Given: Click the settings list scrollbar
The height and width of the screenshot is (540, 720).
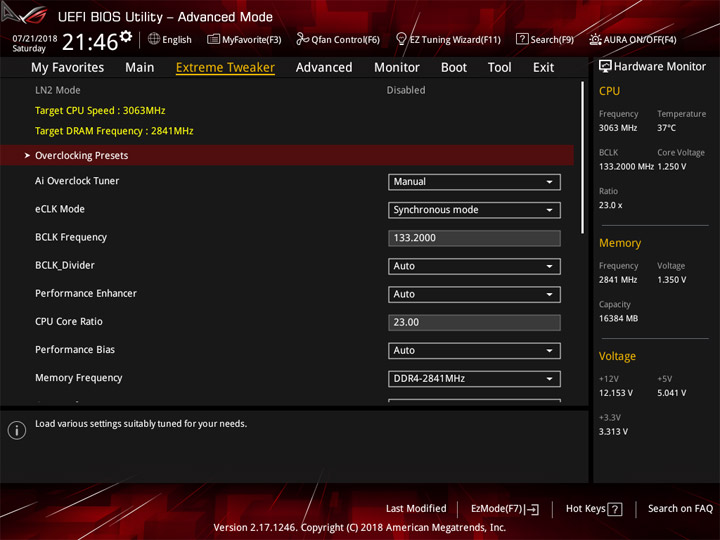Looking at the screenshot, I should pyautogui.click(x=582, y=158).
